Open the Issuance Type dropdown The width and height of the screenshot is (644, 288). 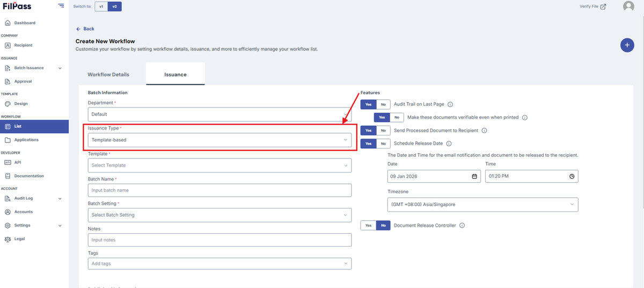219,140
